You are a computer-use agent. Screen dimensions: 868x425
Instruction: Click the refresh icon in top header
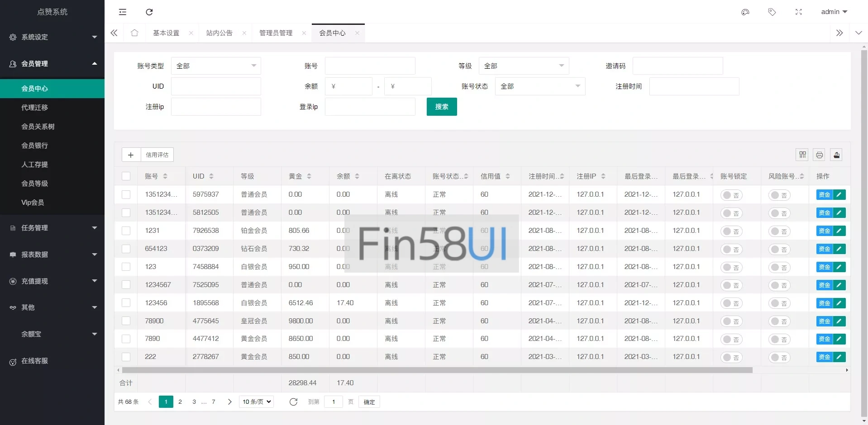(x=149, y=12)
